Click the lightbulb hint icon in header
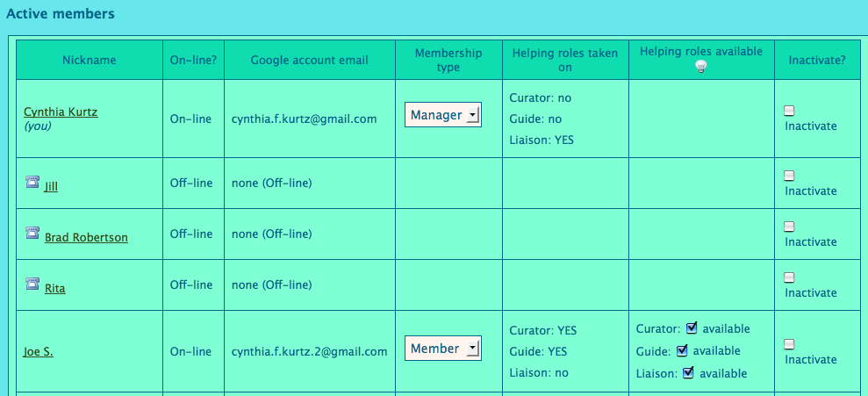The height and width of the screenshot is (396, 868). 701,68
